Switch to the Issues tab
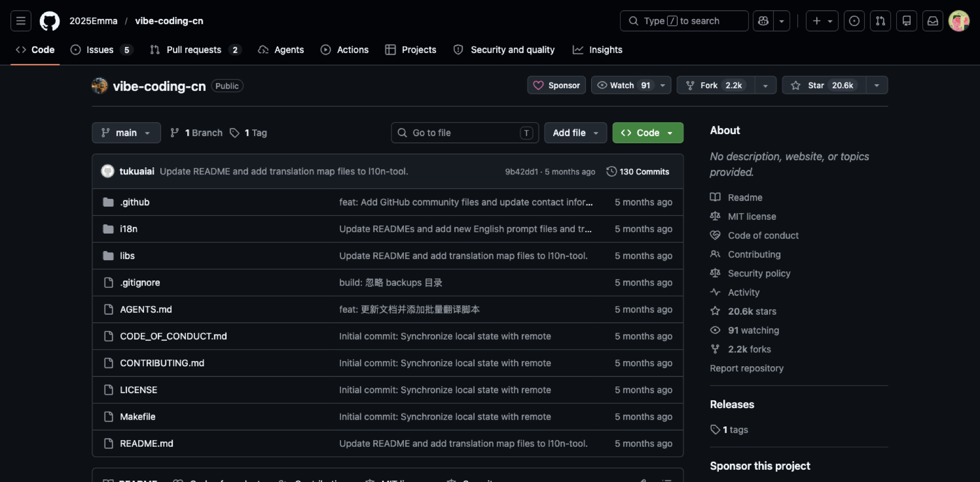Viewport: 980px width, 482px height. (102, 49)
